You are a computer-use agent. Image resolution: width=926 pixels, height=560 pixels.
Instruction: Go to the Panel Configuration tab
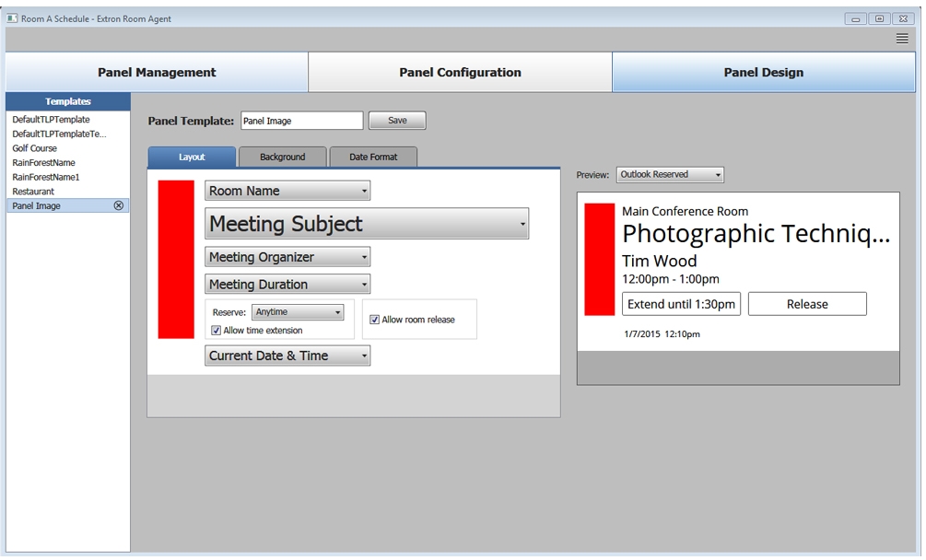460,73
